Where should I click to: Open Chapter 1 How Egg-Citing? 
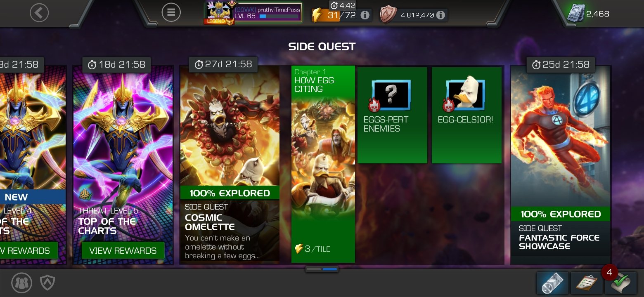pyautogui.click(x=323, y=164)
